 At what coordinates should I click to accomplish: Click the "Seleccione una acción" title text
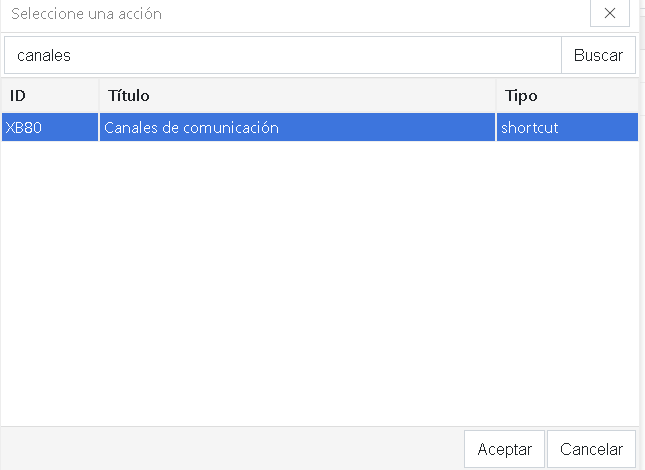tap(86, 14)
